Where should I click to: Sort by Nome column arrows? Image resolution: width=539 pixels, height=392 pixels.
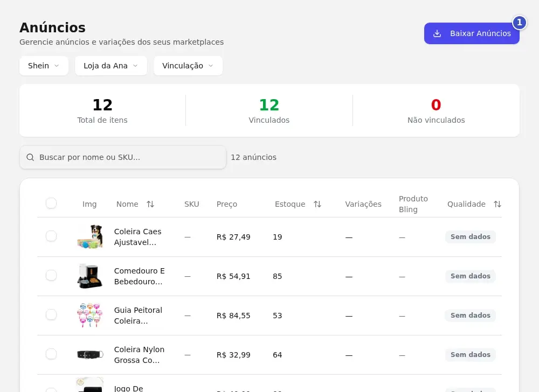click(150, 204)
